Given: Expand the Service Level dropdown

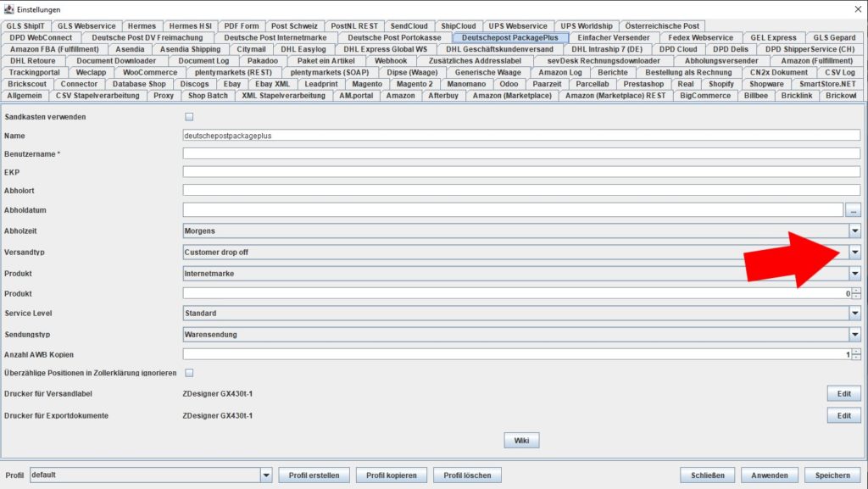Looking at the screenshot, I should [521, 313].
